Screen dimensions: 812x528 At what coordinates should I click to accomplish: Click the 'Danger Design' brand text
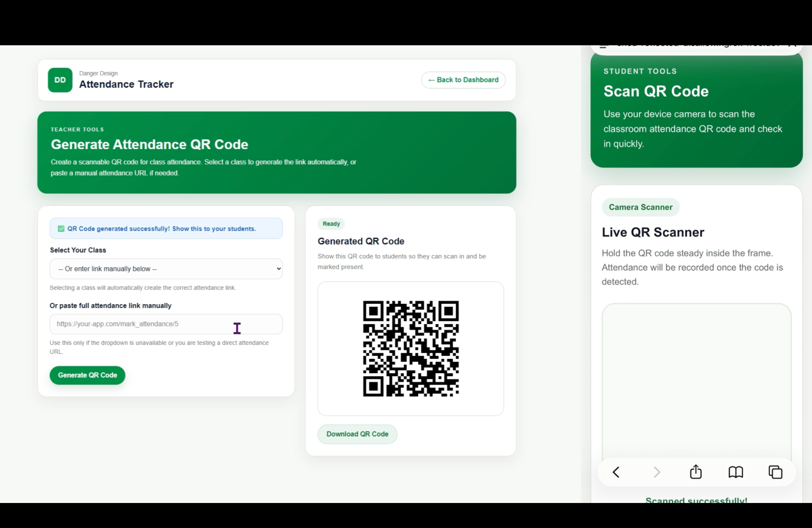[98, 73]
